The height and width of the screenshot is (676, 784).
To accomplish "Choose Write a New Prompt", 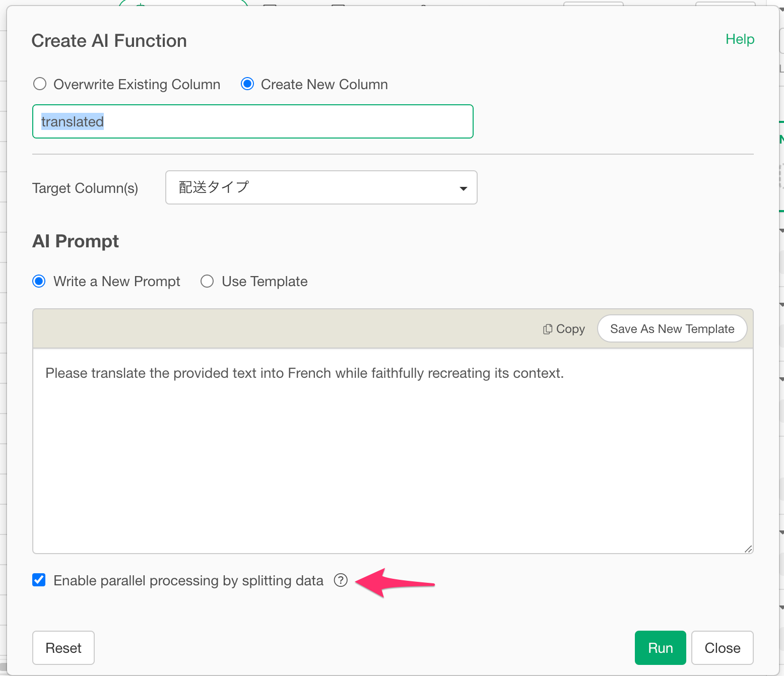I will pos(39,281).
